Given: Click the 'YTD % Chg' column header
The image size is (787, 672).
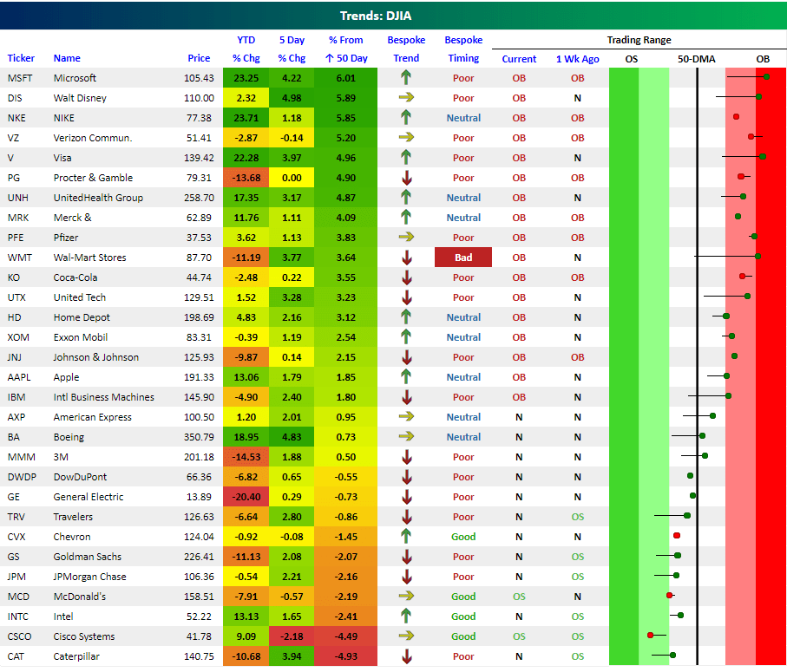Looking at the screenshot, I should pyautogui.click(x=246, y=49).
